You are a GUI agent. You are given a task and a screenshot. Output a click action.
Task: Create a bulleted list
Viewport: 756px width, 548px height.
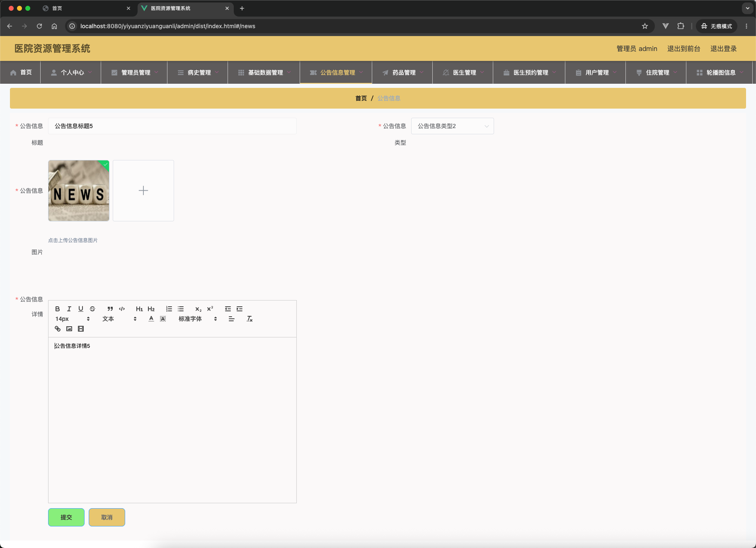(x=181, y=309)
